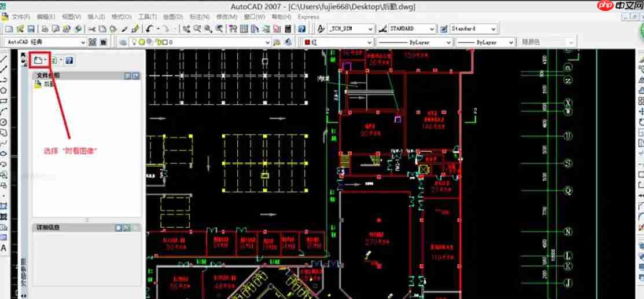
Task: Open the 修改(M) menu
Action: tap(227, 17)
